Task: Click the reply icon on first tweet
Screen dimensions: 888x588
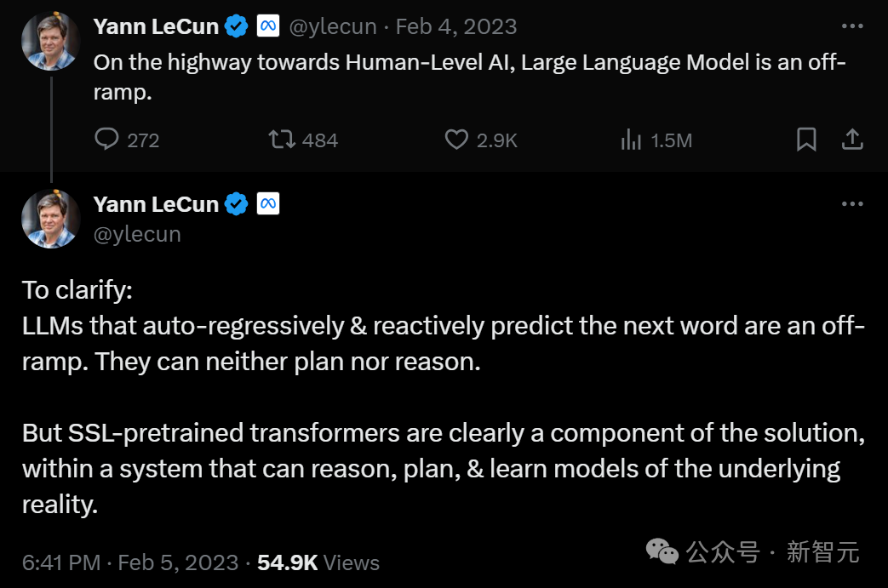Action: [x=106, y=140]
